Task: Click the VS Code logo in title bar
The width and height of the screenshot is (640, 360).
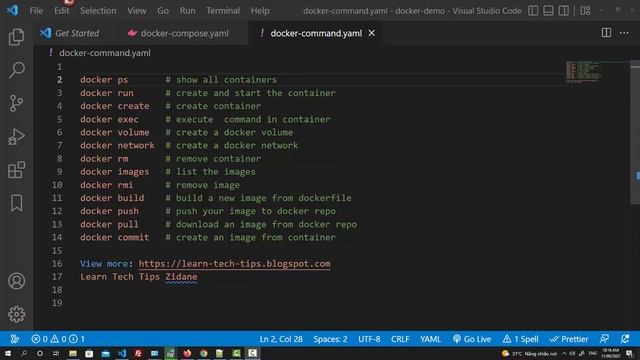Action: 12,10
